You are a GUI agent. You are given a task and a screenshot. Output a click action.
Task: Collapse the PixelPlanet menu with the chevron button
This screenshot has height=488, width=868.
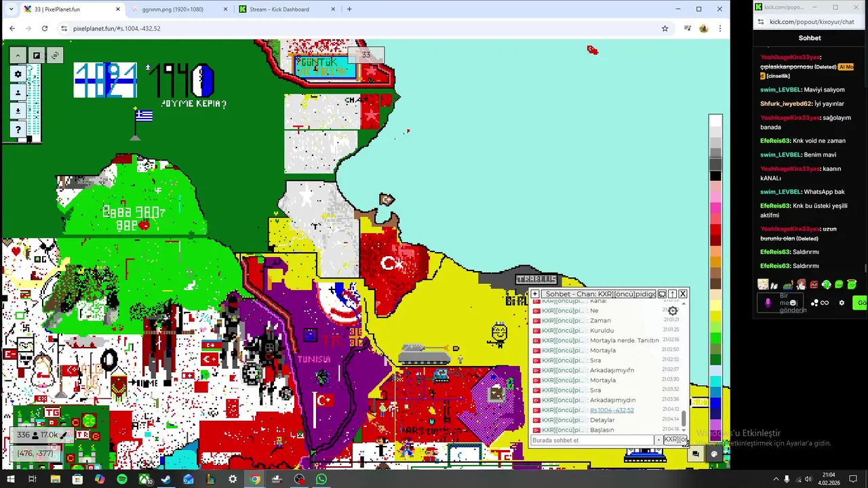click(18, 56)
